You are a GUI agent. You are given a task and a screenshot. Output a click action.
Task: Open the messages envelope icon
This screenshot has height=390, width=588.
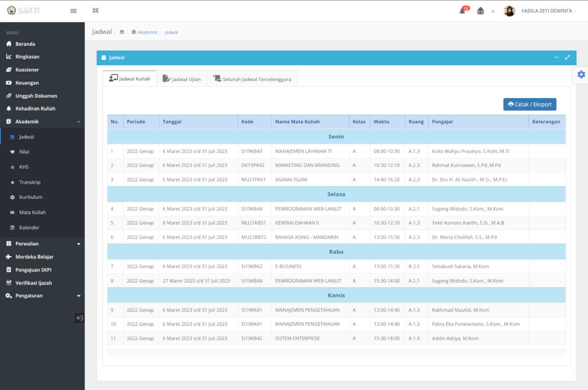[x=480, y=11]
